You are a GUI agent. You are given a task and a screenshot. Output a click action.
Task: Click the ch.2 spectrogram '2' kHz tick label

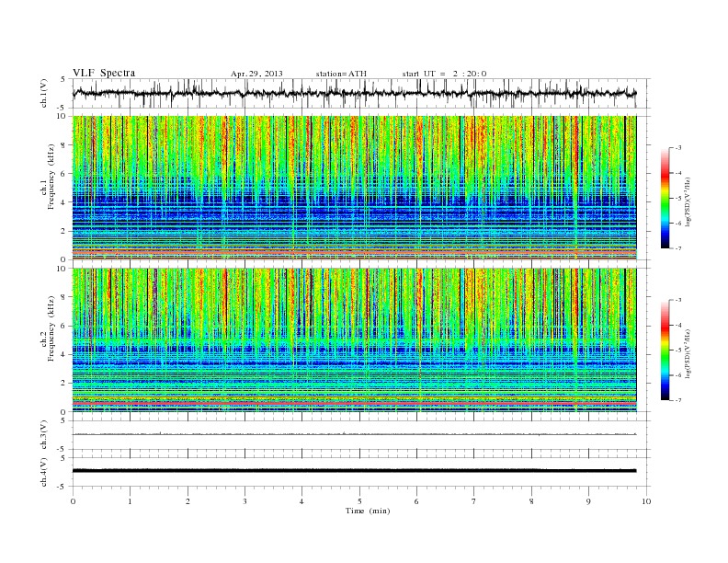[63, 384]
